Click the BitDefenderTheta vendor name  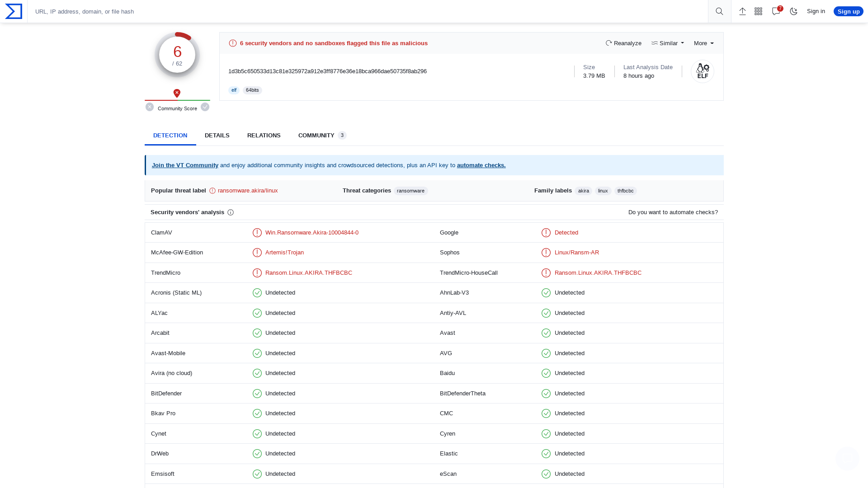coord(462,394)
